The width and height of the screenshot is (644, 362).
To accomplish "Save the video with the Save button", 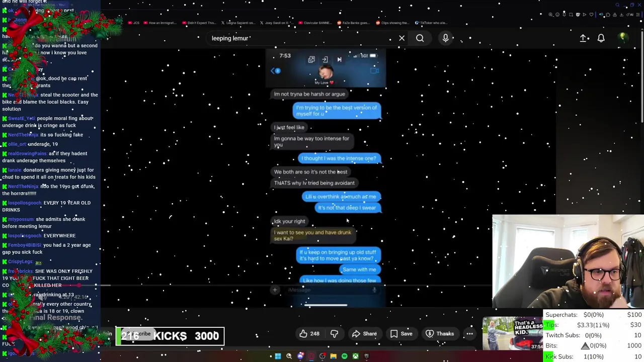I will [401, 334].
